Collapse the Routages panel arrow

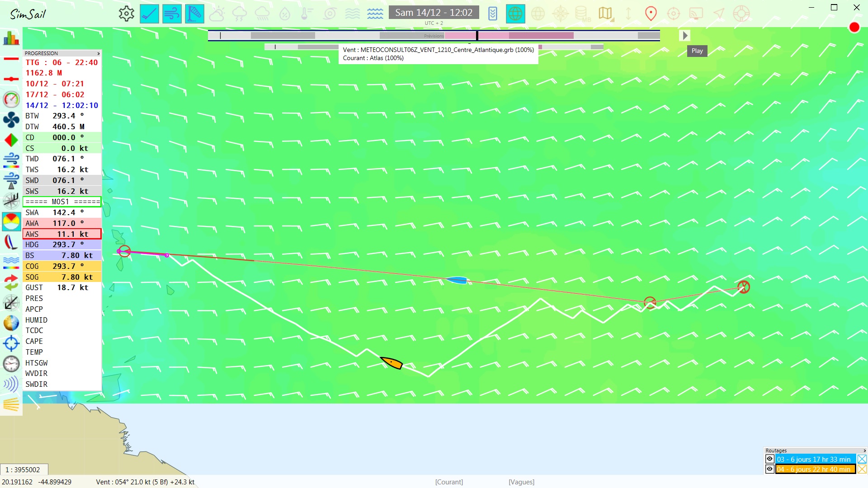(x=864, y=450)
